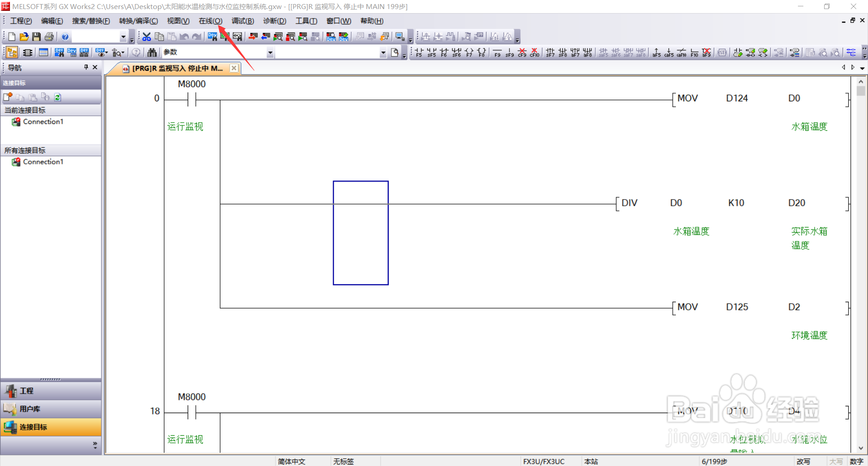Click the rising pulse operation (aF5)
This screenshot has height=466, width=868.
point(656,52)
